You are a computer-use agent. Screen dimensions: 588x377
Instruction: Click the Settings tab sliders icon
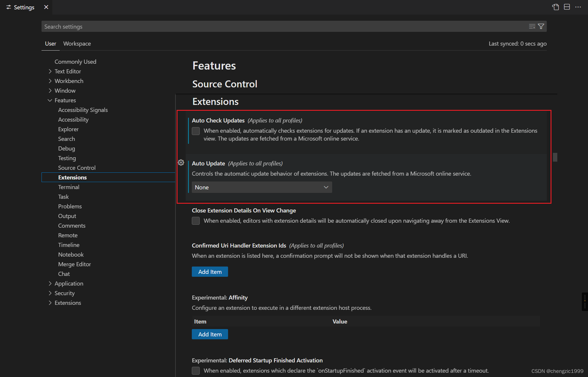click(8, 7)
